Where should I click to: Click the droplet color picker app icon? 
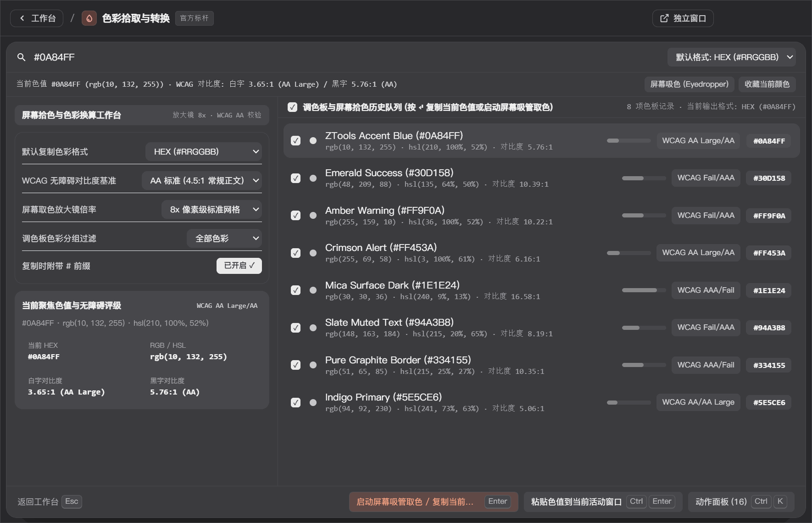(89, 18)
